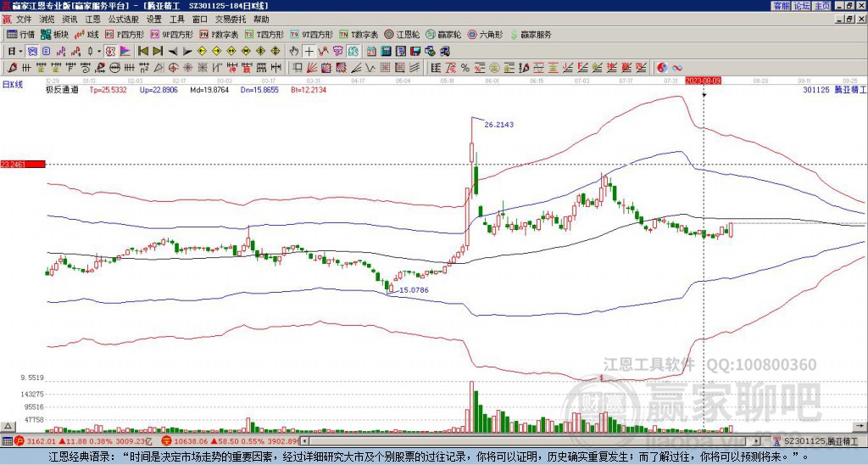Click the 客服 customer service button
This screenshot has width=868, height=465.
(781, 6)
